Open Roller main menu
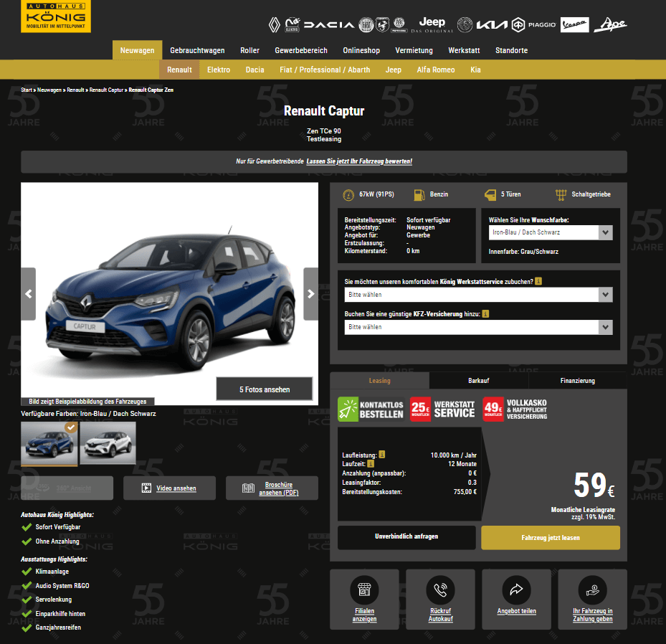 [249, 50]
